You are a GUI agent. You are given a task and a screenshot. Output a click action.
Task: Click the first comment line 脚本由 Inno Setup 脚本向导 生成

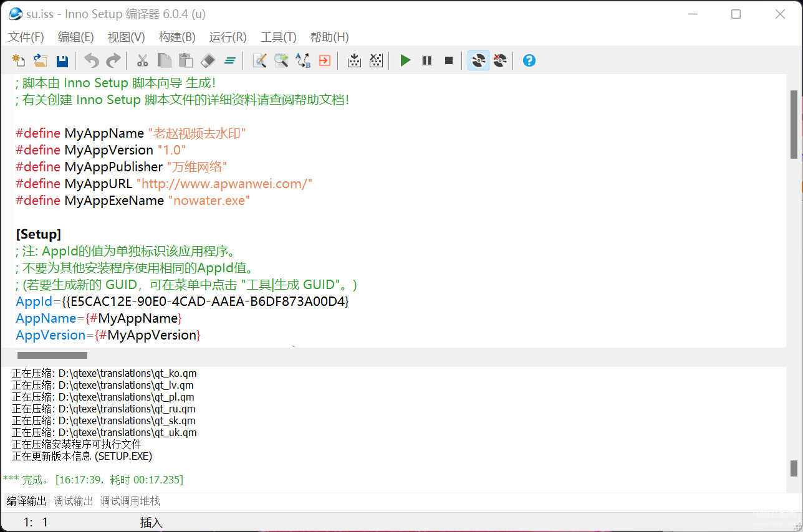coord(116,83)
